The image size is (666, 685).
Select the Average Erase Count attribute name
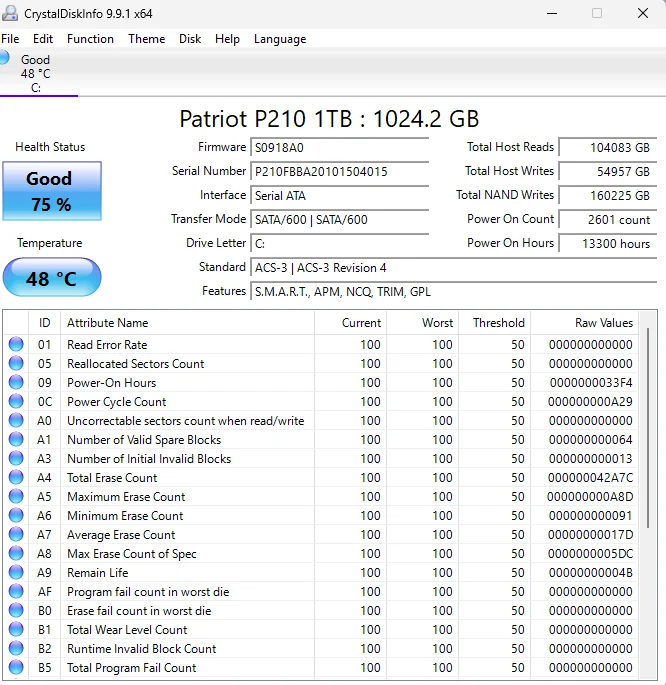(121, 535)
